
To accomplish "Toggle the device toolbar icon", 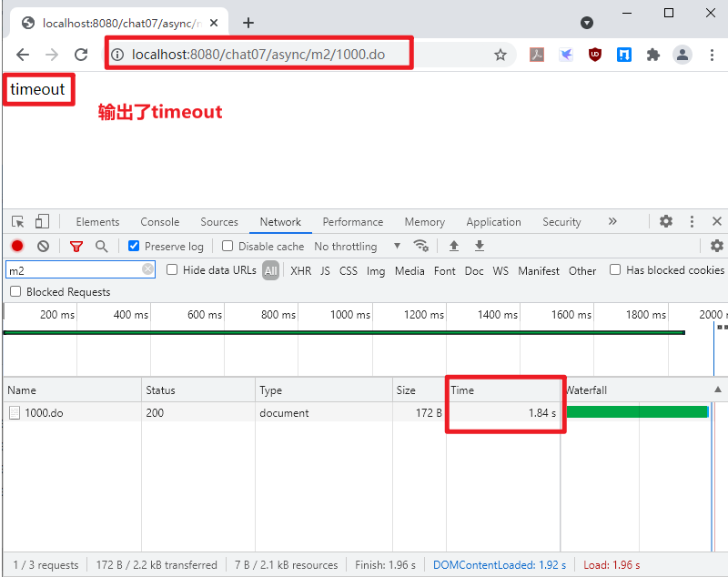I will click(x=42, y=221).
